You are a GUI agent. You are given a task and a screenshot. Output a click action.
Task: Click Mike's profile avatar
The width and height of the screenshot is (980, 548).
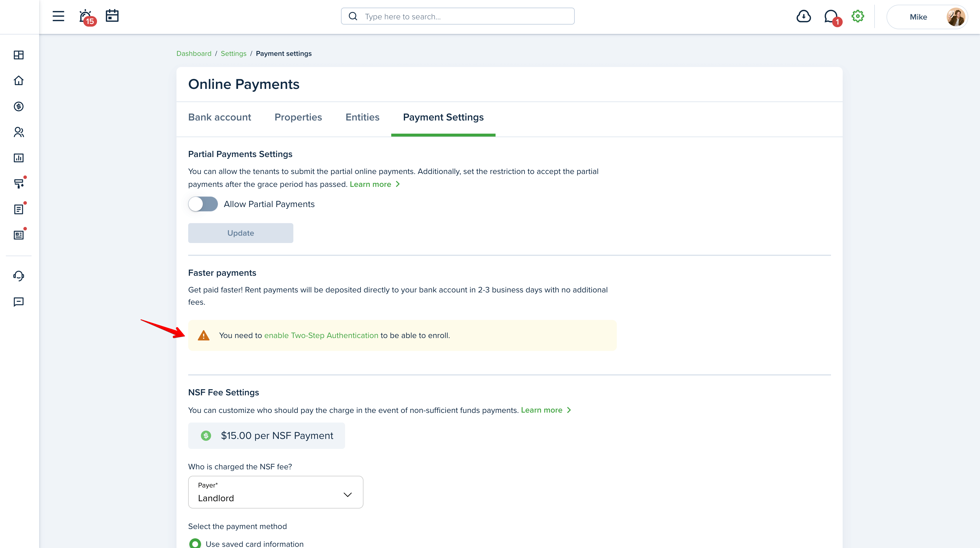tap(956, 17)
